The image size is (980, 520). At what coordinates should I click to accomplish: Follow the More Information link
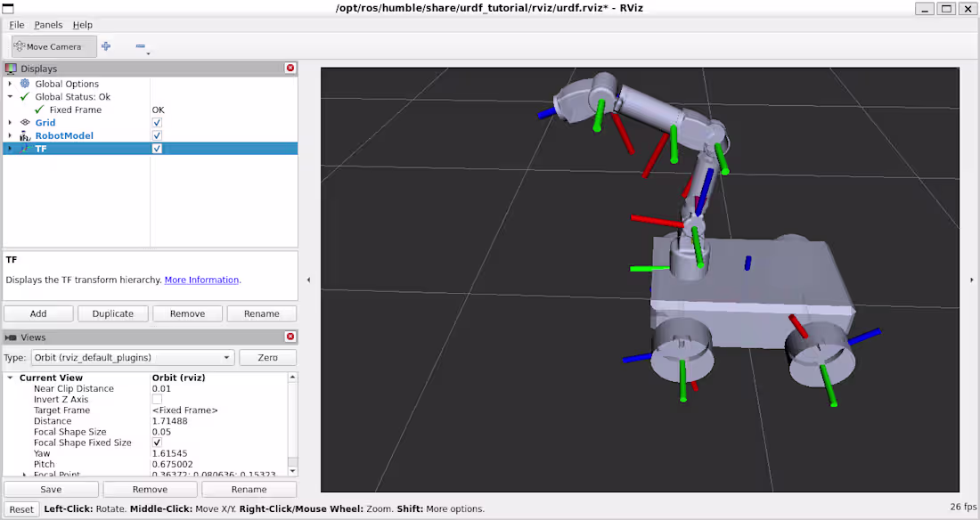[201, 279]
